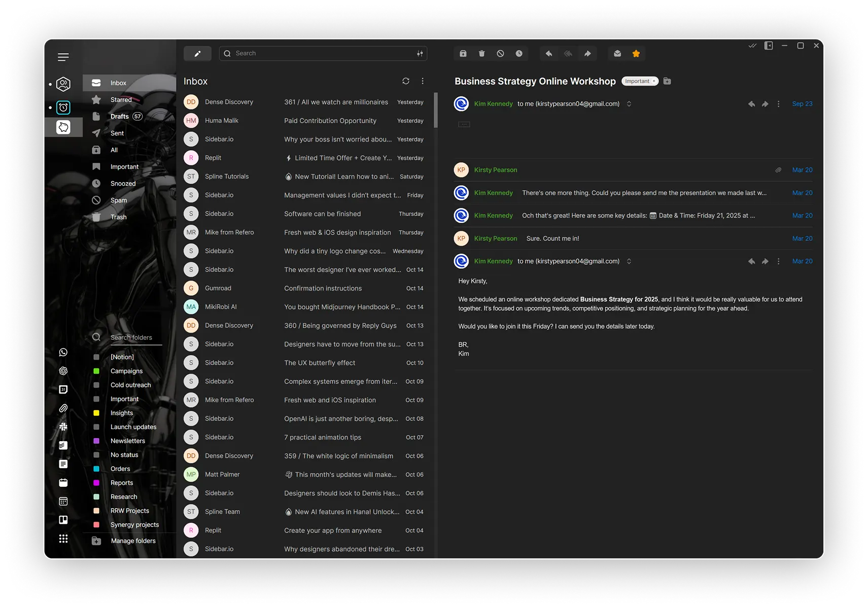
Task: Open Slack from the app sidebar
Action: [x=63, y=427]
